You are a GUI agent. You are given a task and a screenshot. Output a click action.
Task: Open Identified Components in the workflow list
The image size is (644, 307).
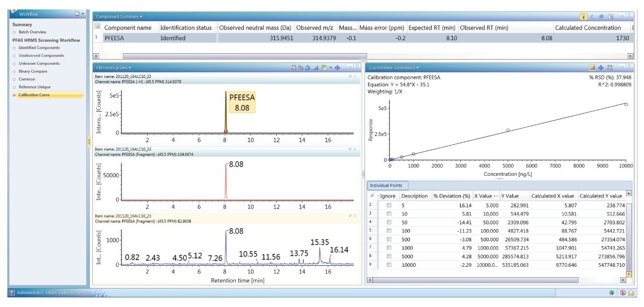[39, 48]
